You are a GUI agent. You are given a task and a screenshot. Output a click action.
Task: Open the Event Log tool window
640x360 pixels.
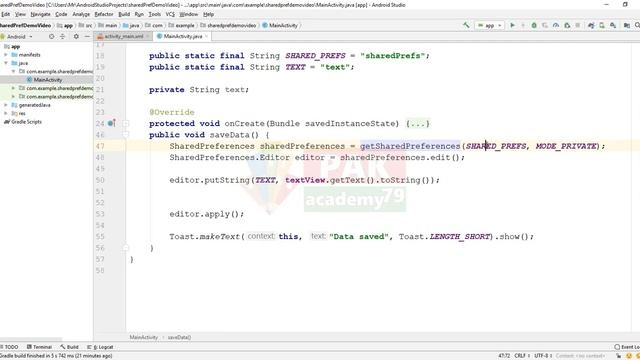tap(627, 347)
